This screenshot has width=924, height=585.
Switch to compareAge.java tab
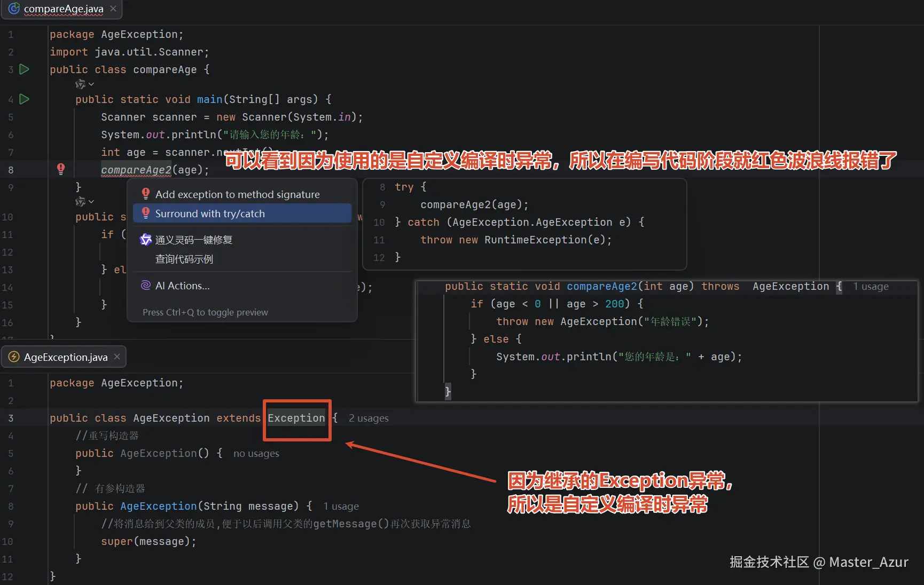pyautogui.click(x=63, y=9)
